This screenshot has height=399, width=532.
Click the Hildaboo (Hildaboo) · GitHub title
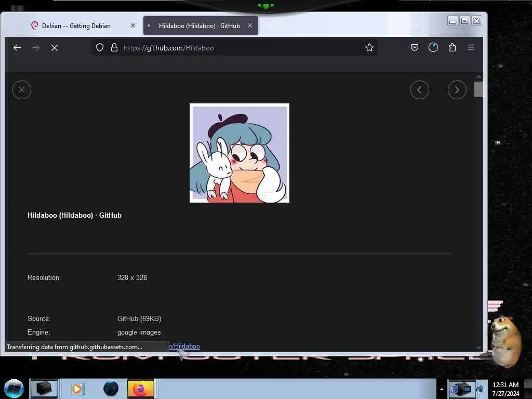74,215
